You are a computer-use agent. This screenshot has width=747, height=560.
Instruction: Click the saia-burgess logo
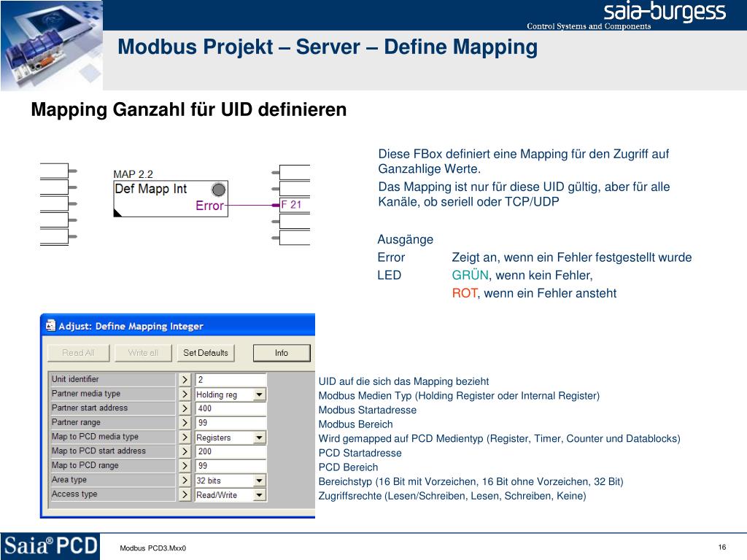[665, 12]
